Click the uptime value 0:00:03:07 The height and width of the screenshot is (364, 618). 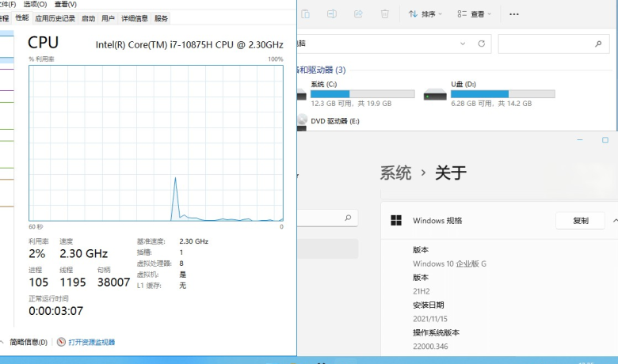coord(56,311)
